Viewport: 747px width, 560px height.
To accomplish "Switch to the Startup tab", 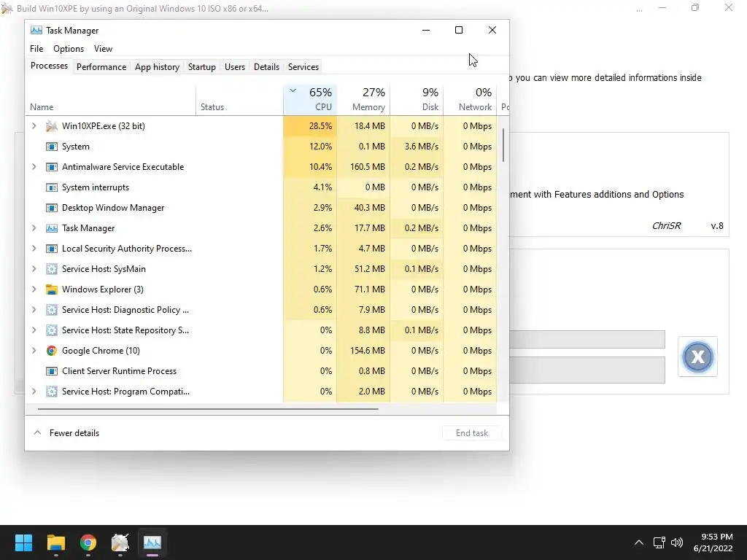I will coord(202,67).
